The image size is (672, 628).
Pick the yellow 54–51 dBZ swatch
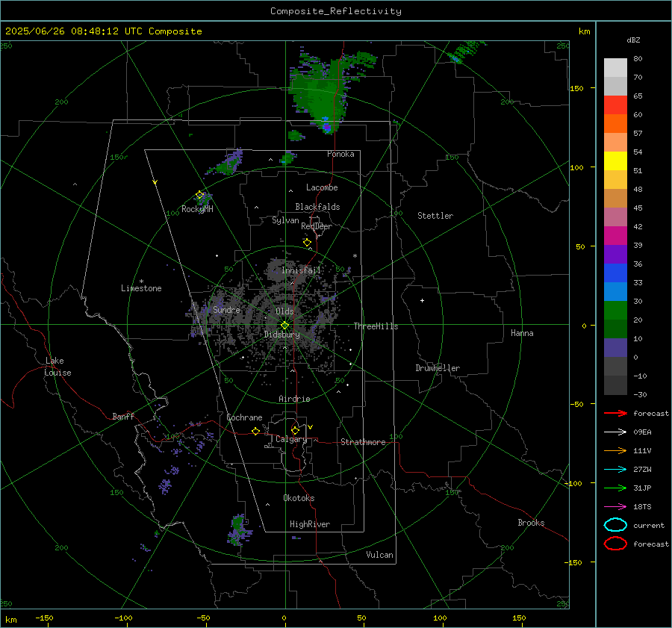615,161
